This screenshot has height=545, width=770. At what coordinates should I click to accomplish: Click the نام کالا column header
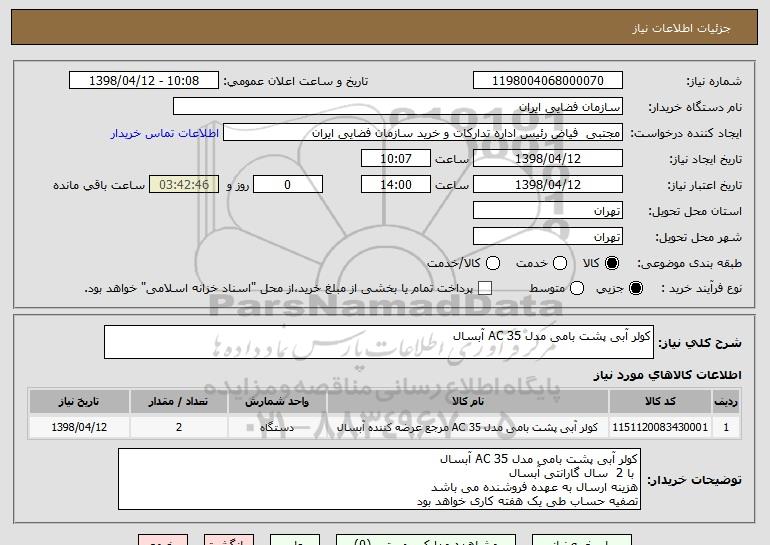coord(468,402)
